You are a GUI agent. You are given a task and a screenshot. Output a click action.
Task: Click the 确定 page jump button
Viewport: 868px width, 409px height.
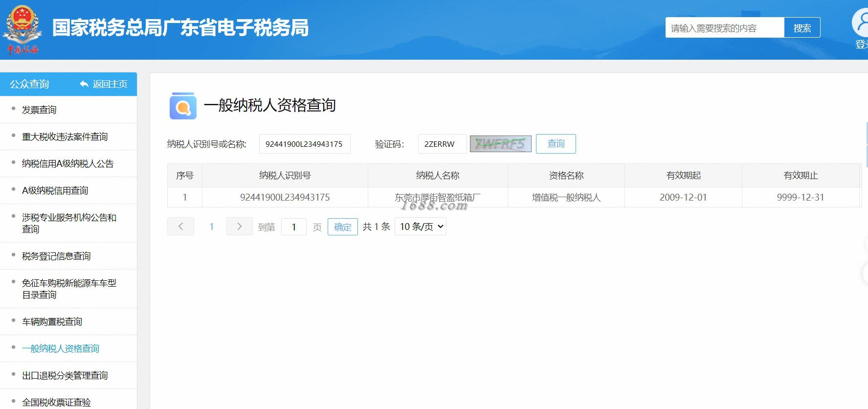tap(343, 227)
